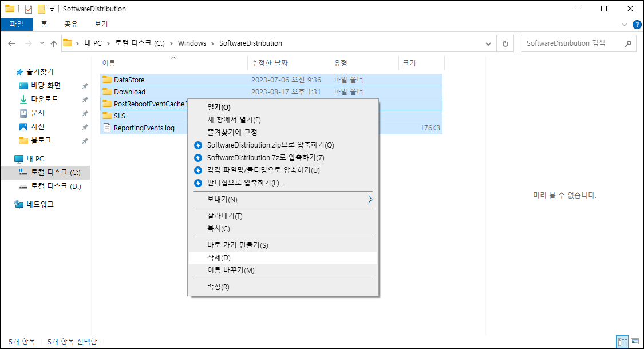Choose 이름 바꾸기(M) from the context menu
Viewport: 644px width, 349px height.
283,270
